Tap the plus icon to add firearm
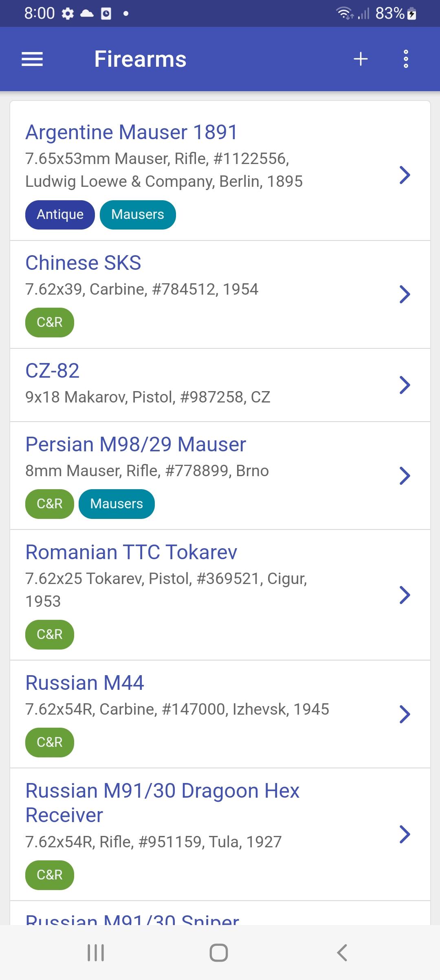Image resolution: width=440 pixels, height=980 pixels. [361, 59]
